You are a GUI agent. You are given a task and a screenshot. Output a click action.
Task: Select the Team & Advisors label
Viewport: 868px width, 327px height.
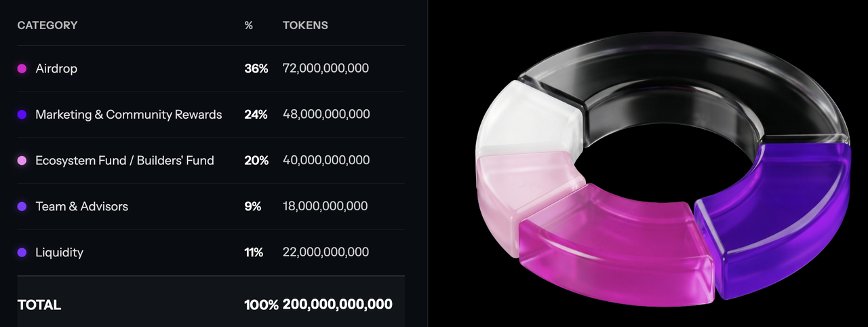(82, 206)
